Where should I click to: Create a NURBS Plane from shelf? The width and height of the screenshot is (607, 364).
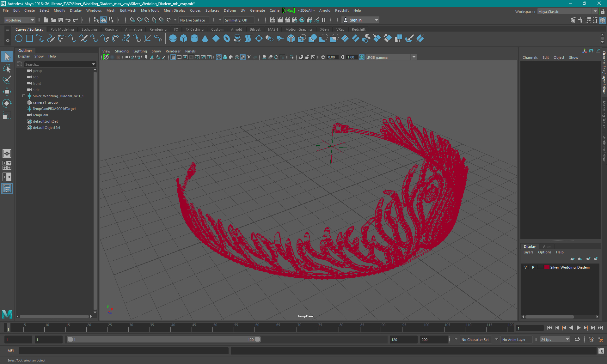coord(216,39)
